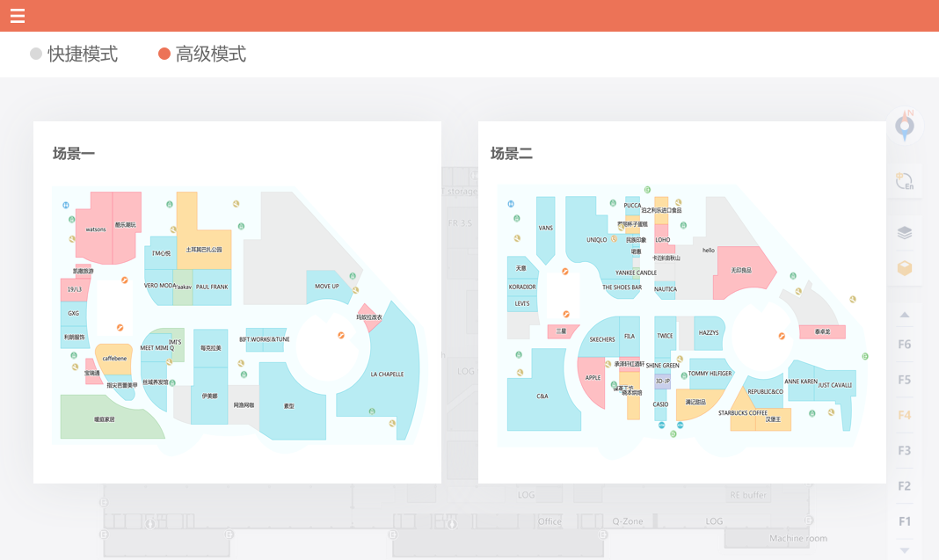
Task: Select floor F2 in floor list
Action: (904, 486)
